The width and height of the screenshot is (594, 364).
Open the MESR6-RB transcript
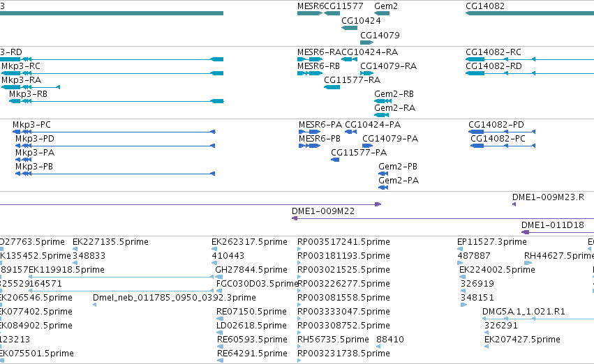pos(310,73)
